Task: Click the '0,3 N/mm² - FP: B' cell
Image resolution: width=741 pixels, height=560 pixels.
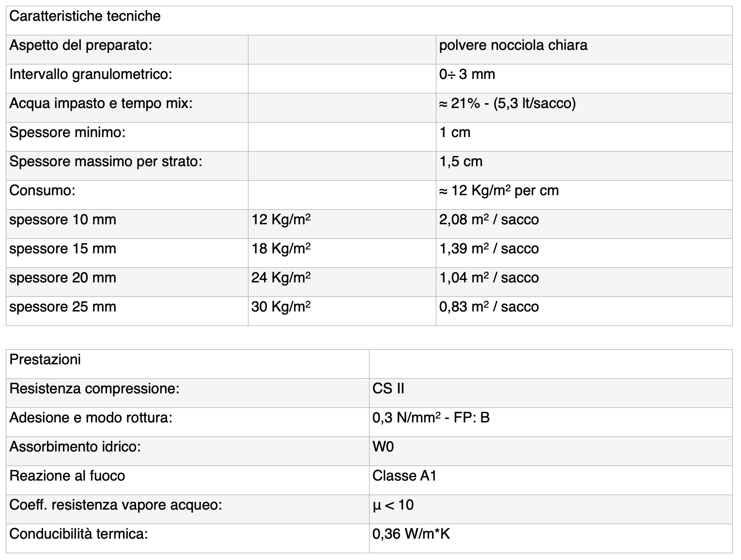Action: click(x=431, y=418)
